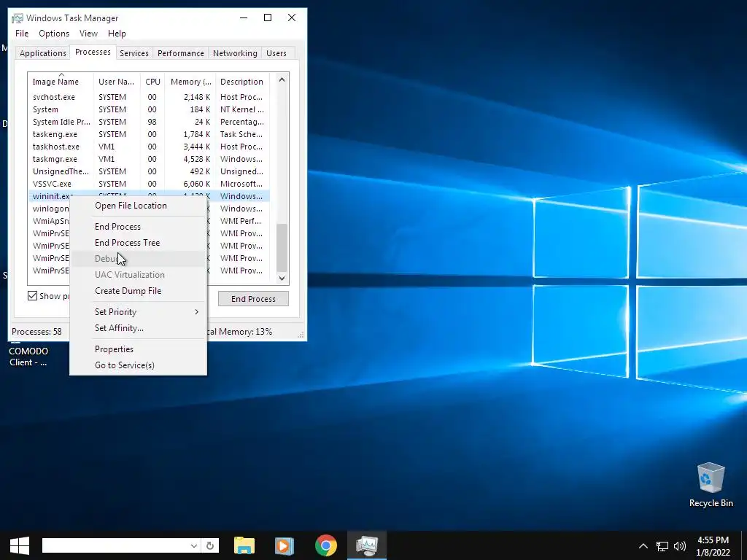Select the System Idle Process row
The image size is (747, 560).
click(149, 122)
